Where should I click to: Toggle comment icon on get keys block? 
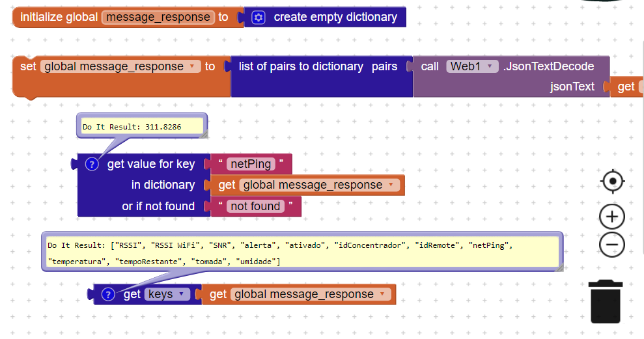[x=109, y=294]
